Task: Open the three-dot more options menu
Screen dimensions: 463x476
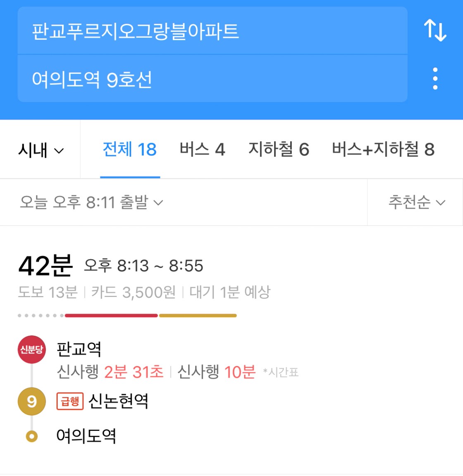Action: coord(435,79)
